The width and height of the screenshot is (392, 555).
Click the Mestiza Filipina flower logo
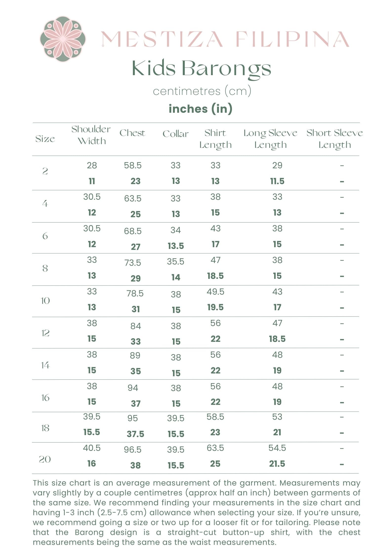click(x=63, y=39)
